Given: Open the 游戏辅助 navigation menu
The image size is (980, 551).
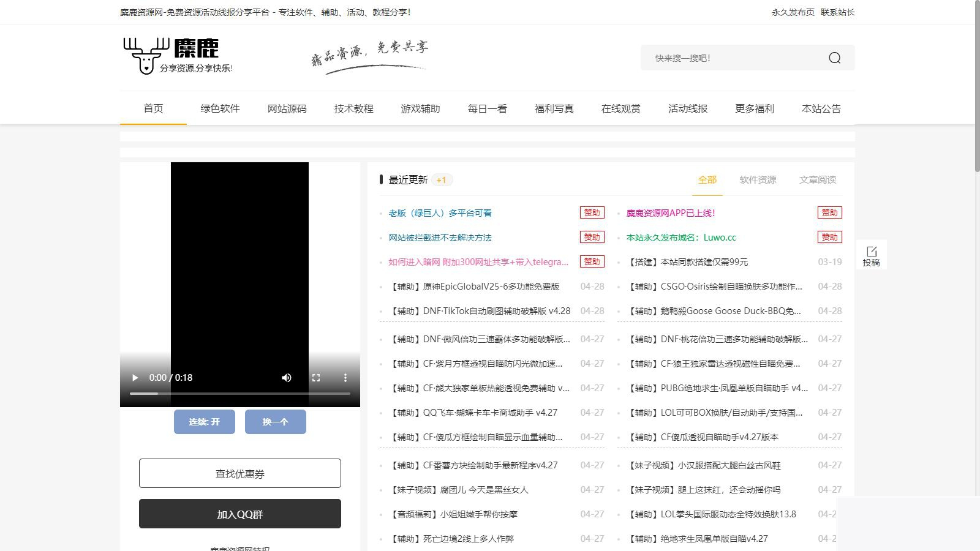Looking at the screenshot, I should (x=420, y=108).
